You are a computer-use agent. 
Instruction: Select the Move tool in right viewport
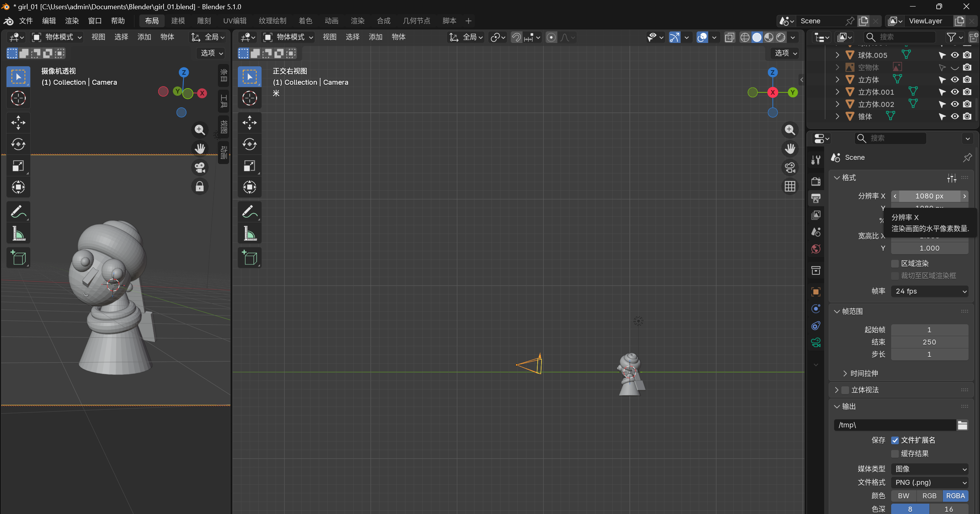coord(249,123)
